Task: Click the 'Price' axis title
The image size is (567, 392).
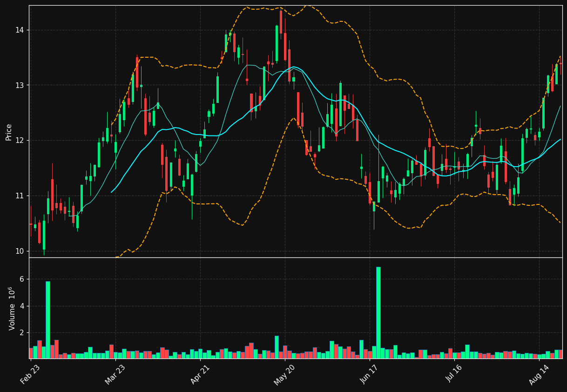Action: click(9, 132)
